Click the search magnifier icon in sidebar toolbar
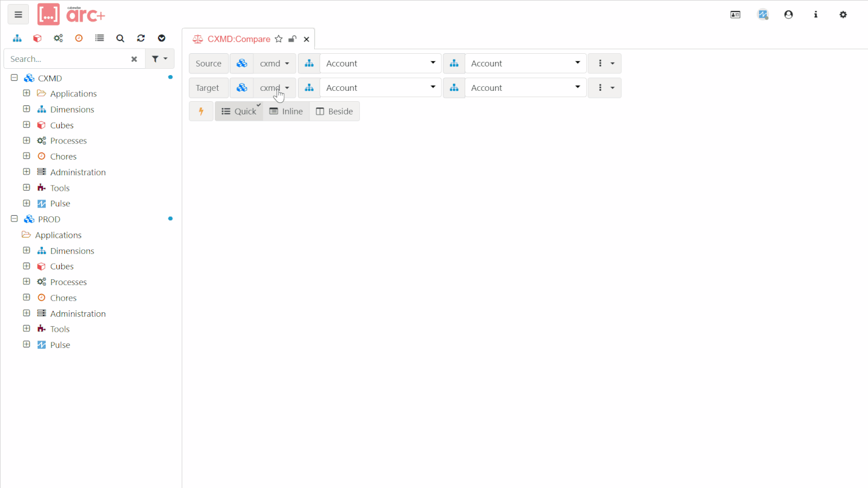This screenshot has height=488, width=868. [120, 38]
